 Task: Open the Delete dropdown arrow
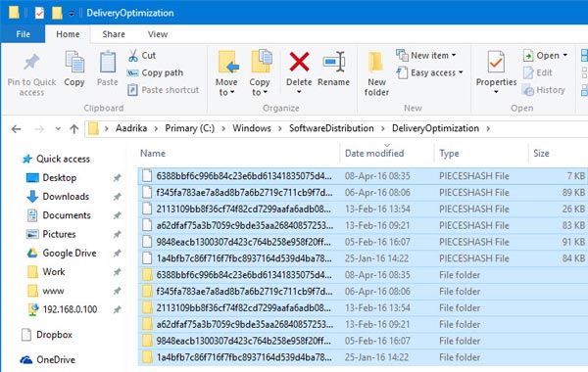pyautogui.click(x=299, y=92)
